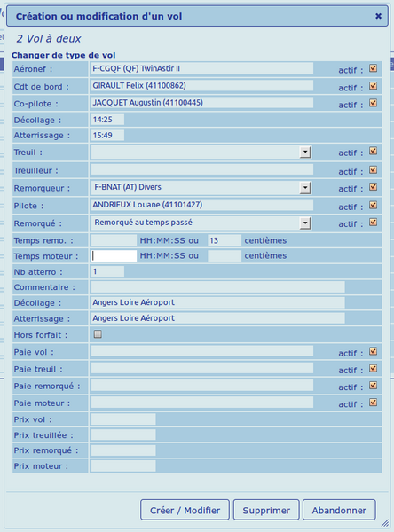This screenshot has height=532, width=394.
Task: Toggle the Co-pilote actif checkbox
Action: 373,103
